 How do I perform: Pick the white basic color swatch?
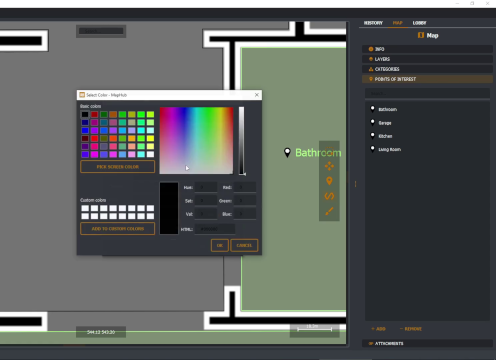pos(150,154)
